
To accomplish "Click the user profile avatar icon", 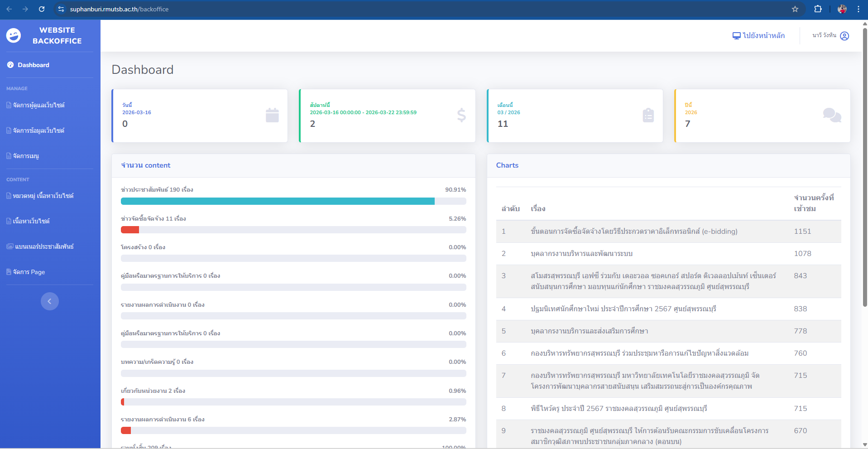I will point(844,36).
